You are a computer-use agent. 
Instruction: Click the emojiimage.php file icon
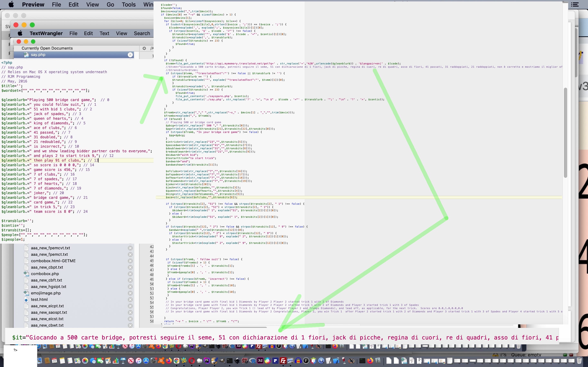(26, 293)
